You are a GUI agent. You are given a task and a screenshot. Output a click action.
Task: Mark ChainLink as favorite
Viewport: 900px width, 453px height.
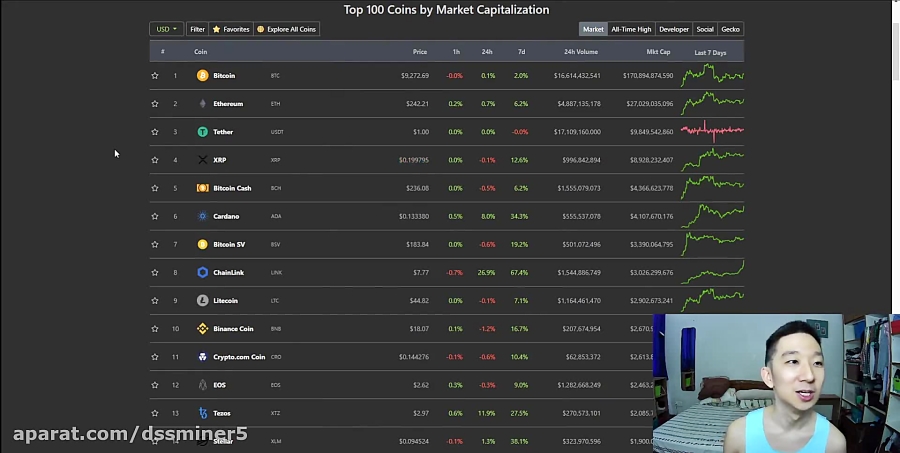[x=154, y=272]
